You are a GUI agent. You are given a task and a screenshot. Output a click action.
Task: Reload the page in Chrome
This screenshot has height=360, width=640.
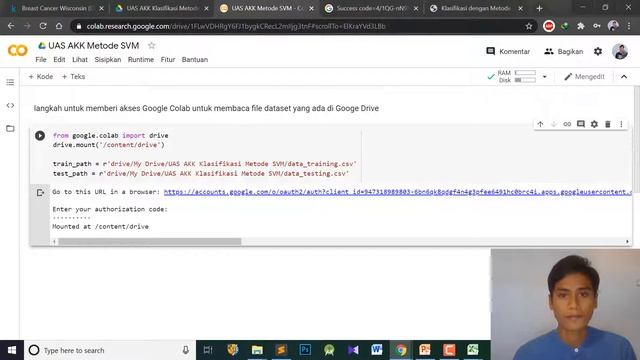tap(43, 26)
